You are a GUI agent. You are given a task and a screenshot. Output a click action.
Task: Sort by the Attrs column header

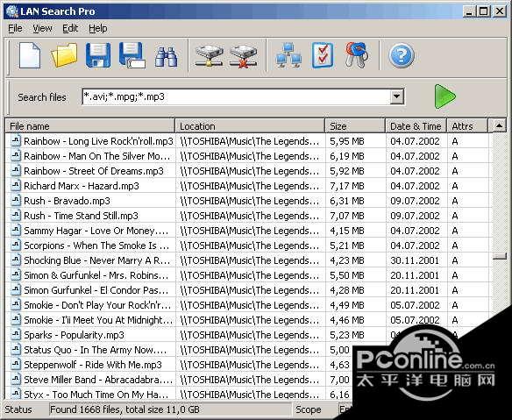pos(467,126)
